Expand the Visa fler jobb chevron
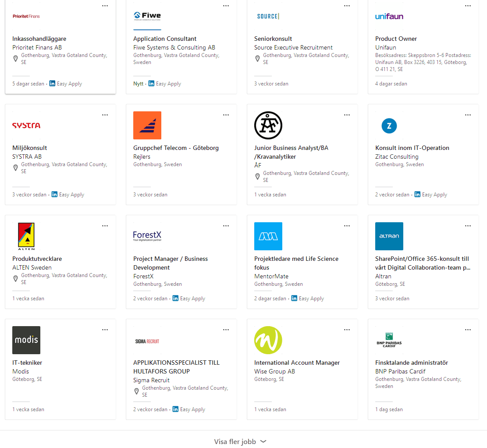The width and height of the screenshot is (487, 448). pos(263,441)
